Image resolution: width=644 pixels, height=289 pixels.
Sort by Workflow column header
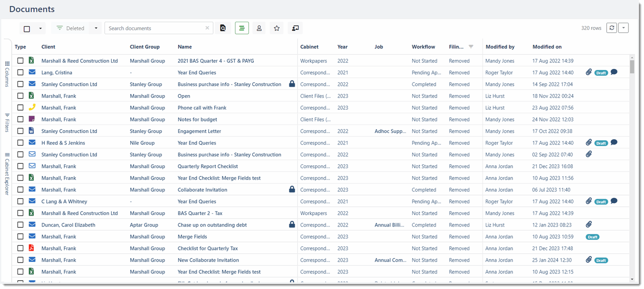(423, 47)
